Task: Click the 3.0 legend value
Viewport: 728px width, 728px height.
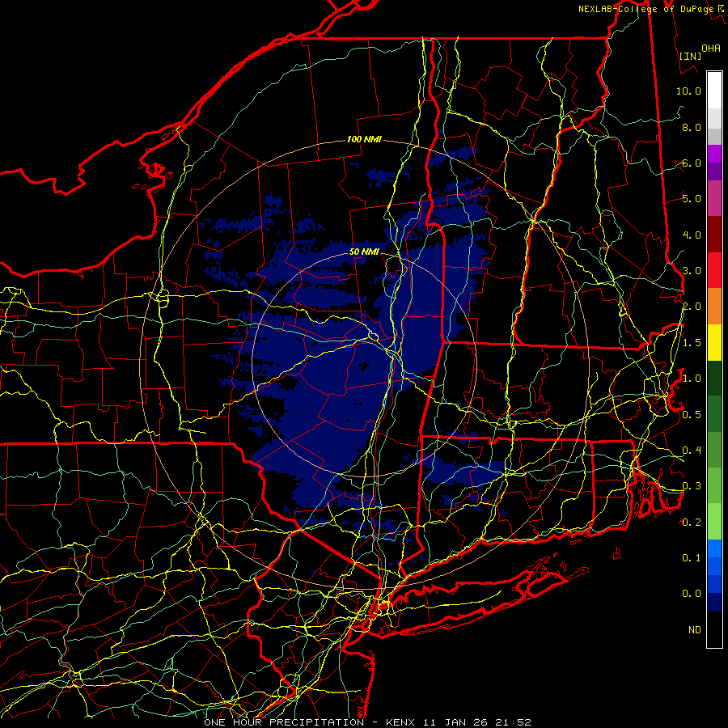Action: point(692,271)
